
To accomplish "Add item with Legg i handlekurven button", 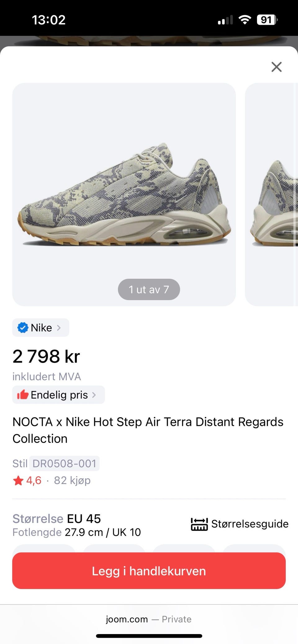I will pos(149,571).
